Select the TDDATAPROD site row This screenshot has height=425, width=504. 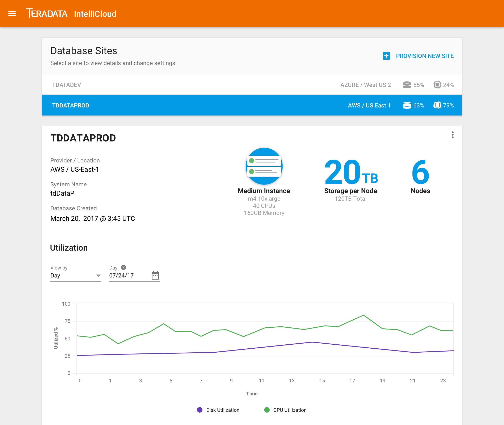252,105
